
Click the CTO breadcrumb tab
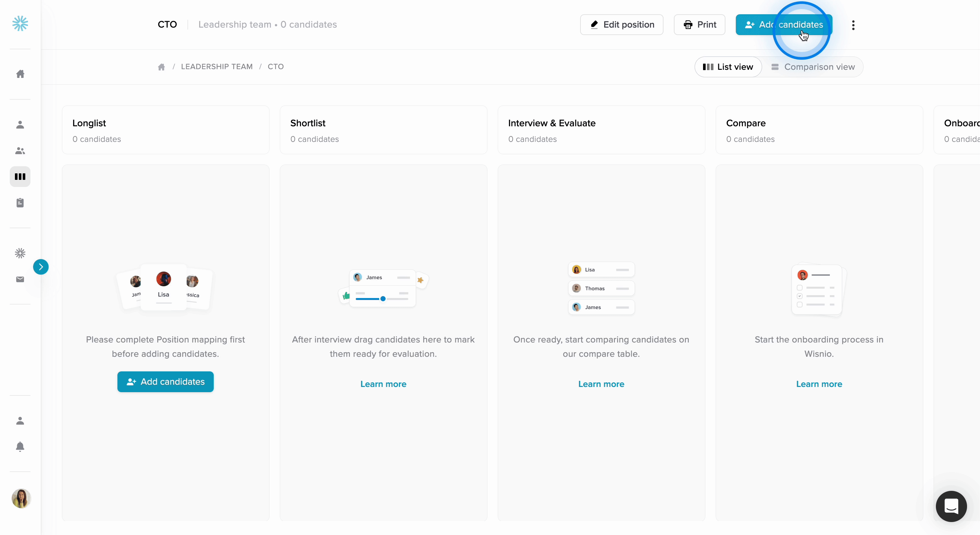click(x=276, y=66)
